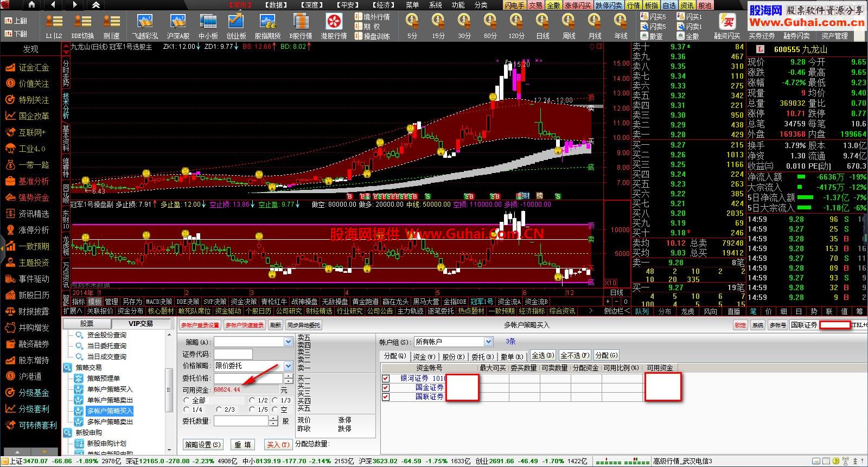Click the 融资闪买 buy icon
The height and width of the screenshot is (467, 868).
coord(727,26)
